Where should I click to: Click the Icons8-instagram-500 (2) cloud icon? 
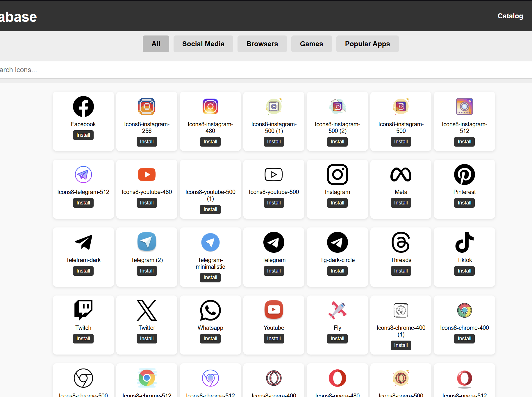pyautogui.click(x=337, y=106)
